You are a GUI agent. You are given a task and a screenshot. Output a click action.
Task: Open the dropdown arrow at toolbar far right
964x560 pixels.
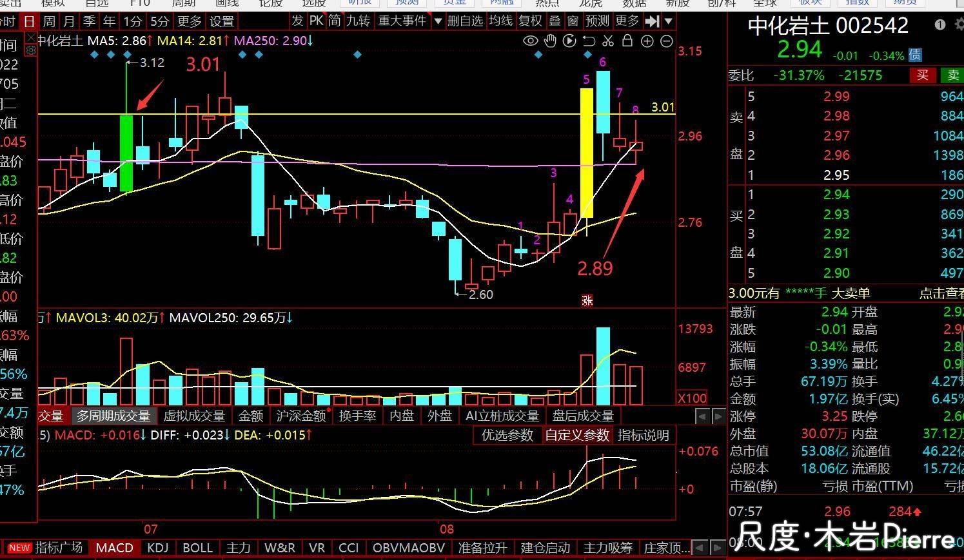point(669,21)
